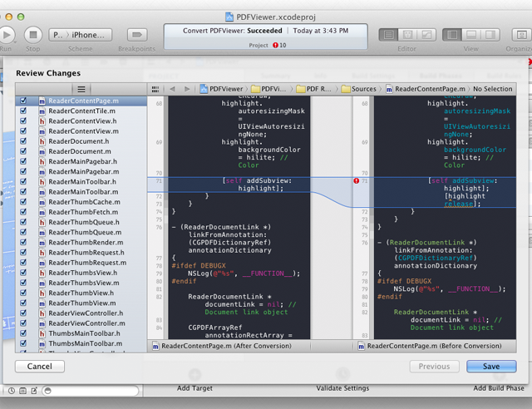532x409 pixels.
Task: Select ReaderThumbFetch.m in file list
Action: tap(83, 212)
